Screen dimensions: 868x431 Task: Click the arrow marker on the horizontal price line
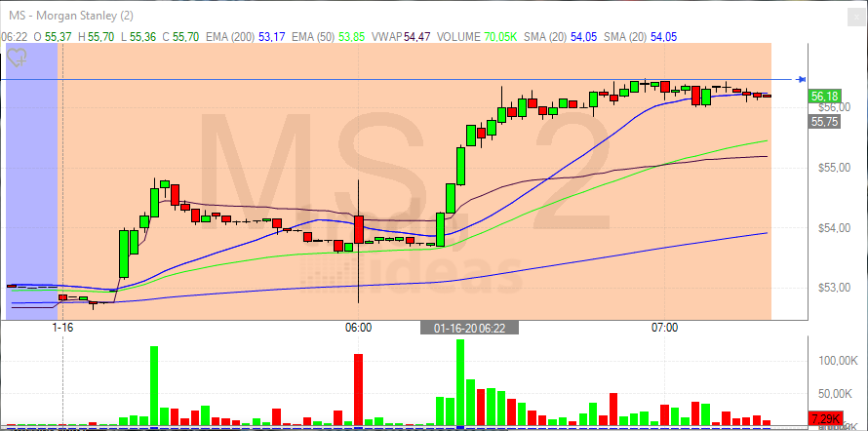point(801,80)
